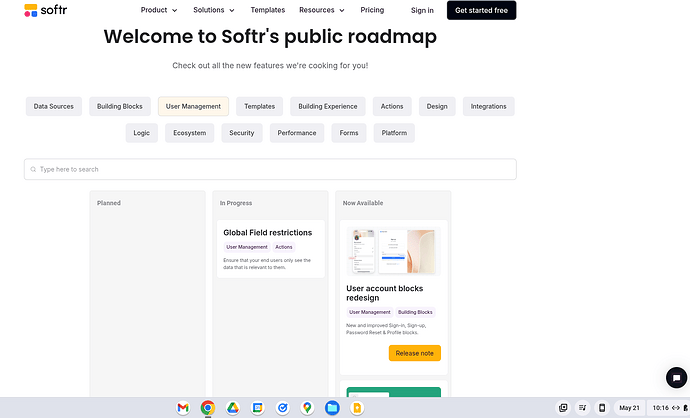This screenshot has width=690, height=418.
Task: Click the In Progress column header
Action: [236, 203]
